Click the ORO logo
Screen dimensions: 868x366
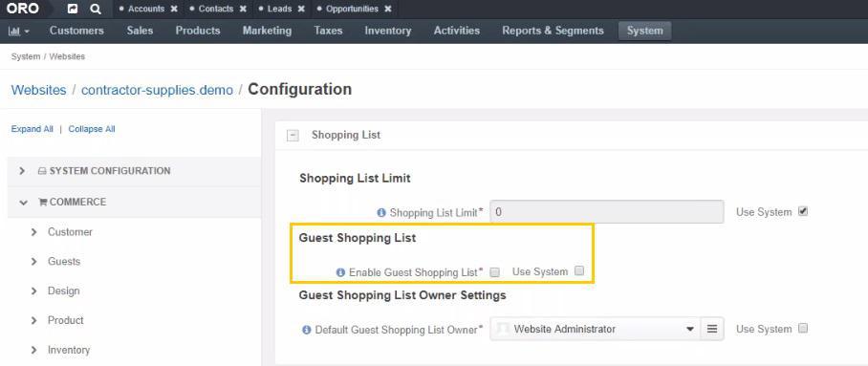[22, 9]
